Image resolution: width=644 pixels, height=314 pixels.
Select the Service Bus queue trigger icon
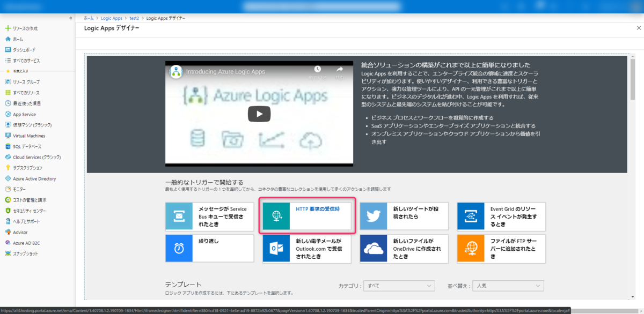(x=179, y=216)
